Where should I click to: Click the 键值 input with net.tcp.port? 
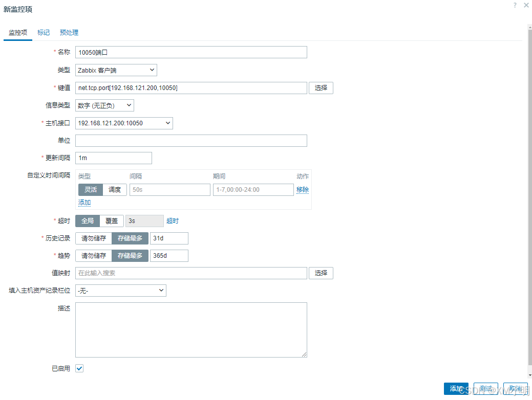pos(191,88)
